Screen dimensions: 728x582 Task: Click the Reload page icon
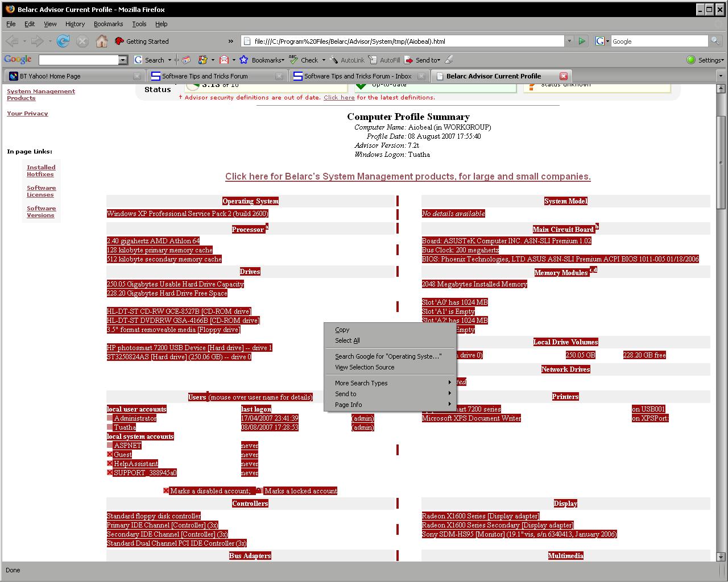[x=63, y=41]
